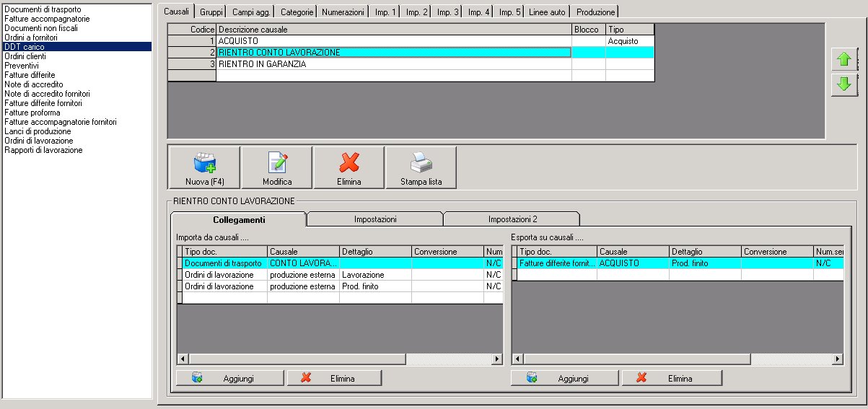Open the Produzione tab
Screen dimensions: 868x409
point(596,12)
